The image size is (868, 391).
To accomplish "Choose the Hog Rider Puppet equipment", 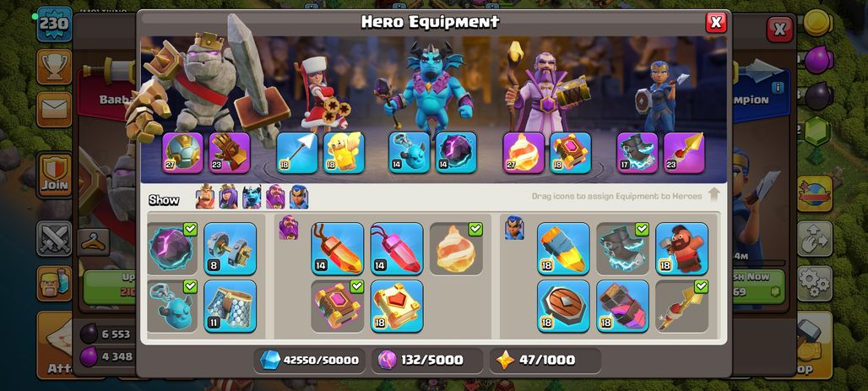I will [681, 248].
